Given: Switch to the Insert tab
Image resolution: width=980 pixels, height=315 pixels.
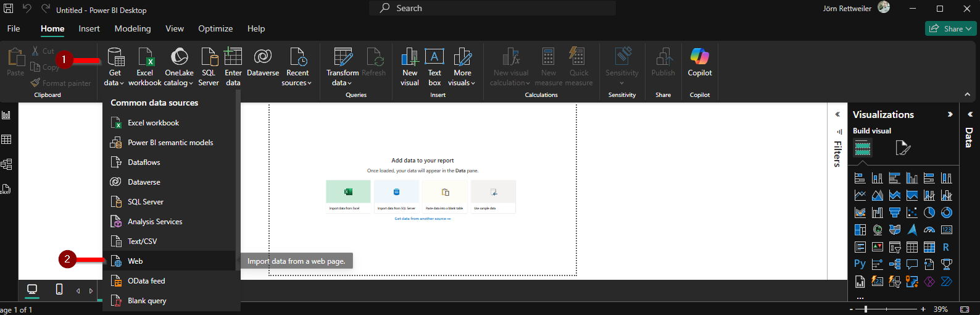Looking at the screenshot, I should (89, 28).
